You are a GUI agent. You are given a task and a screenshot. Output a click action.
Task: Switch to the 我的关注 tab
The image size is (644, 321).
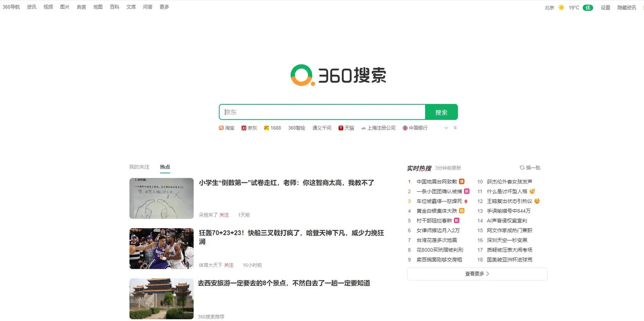139,167
